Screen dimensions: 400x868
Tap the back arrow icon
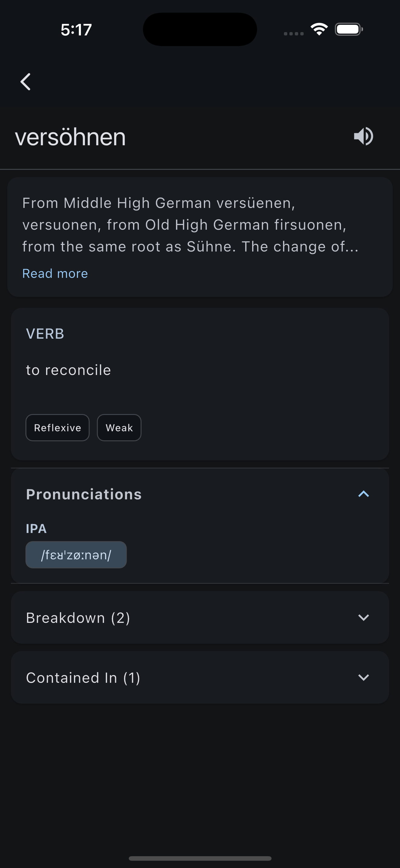[x=26, y=82]
